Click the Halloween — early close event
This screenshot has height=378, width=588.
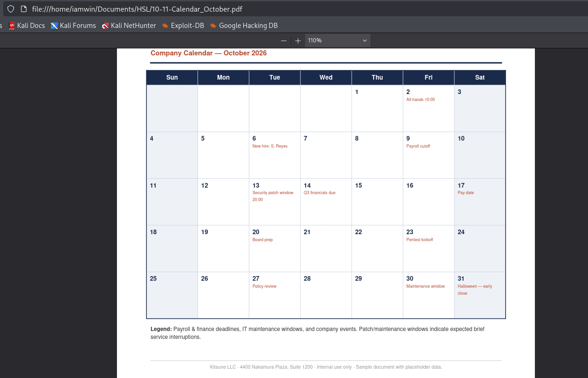click(475, 290)
